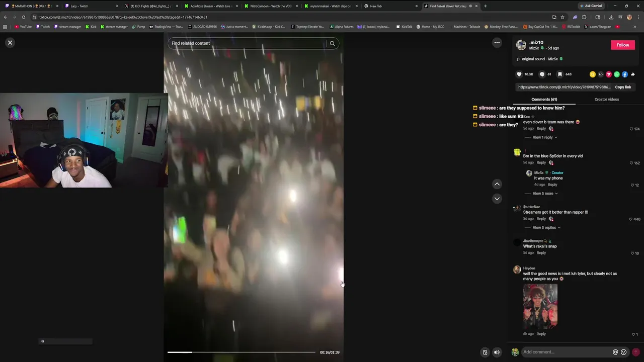Image resolution: width=644 pixels, height=362 pixels.
Task: Expand 'View 1 reply' under first comment
Action: tap(545, 137)
